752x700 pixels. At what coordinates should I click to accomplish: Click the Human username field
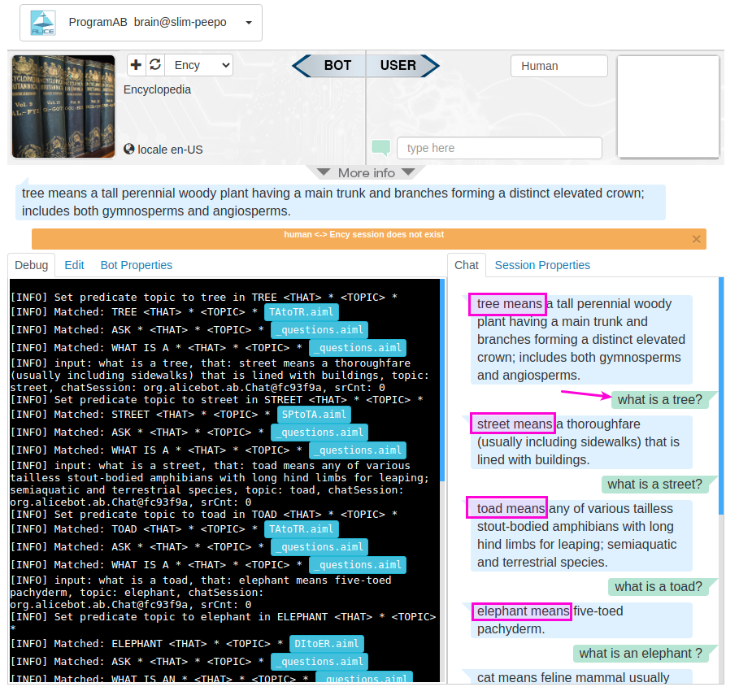point(559,66)
